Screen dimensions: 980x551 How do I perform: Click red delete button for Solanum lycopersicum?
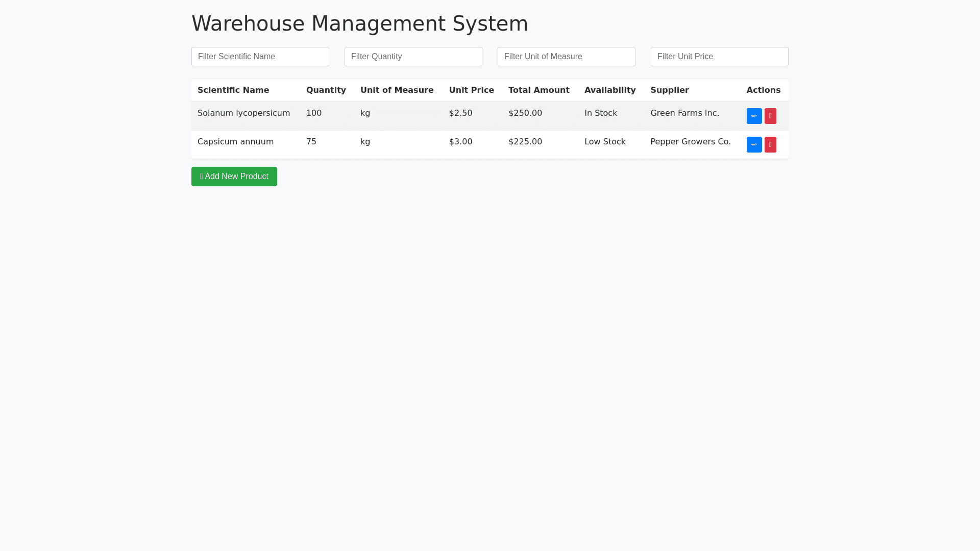pos(770,116)
